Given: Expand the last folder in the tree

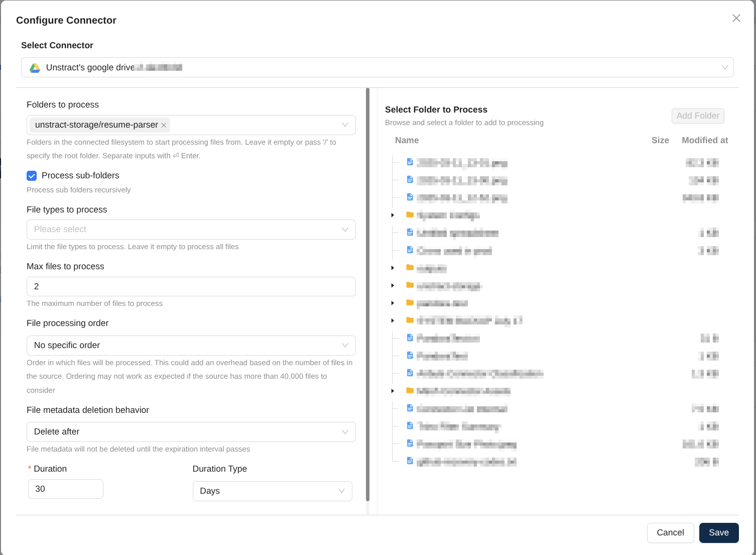Looking at the screenshot, I should [393, 391].
